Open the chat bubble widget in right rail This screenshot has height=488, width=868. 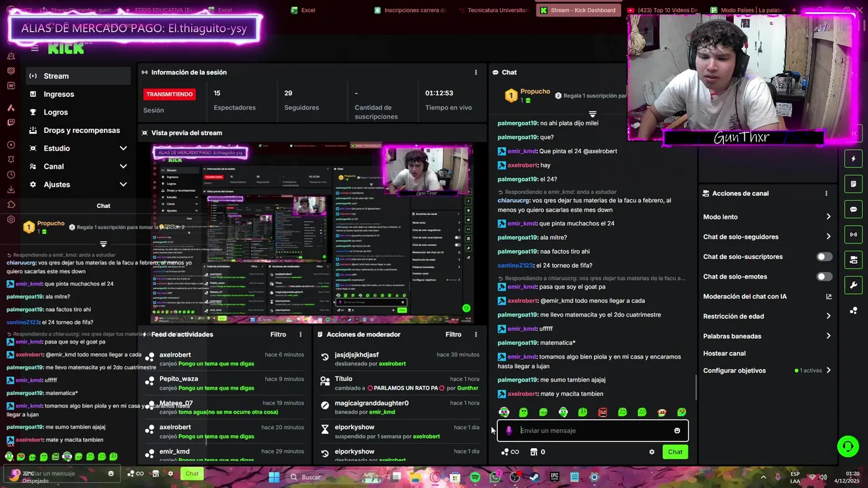854,209
